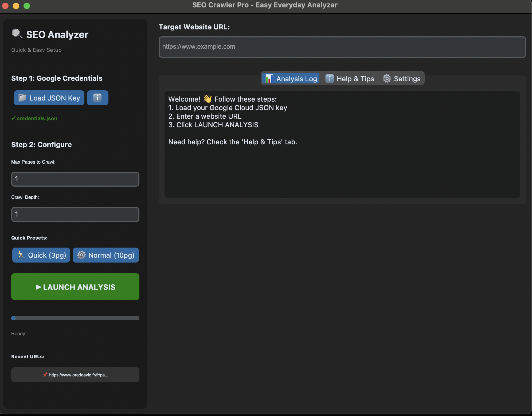The image size is (532, 416).
Task: Click the pin icon in recent URL entry
Action: 45,375
